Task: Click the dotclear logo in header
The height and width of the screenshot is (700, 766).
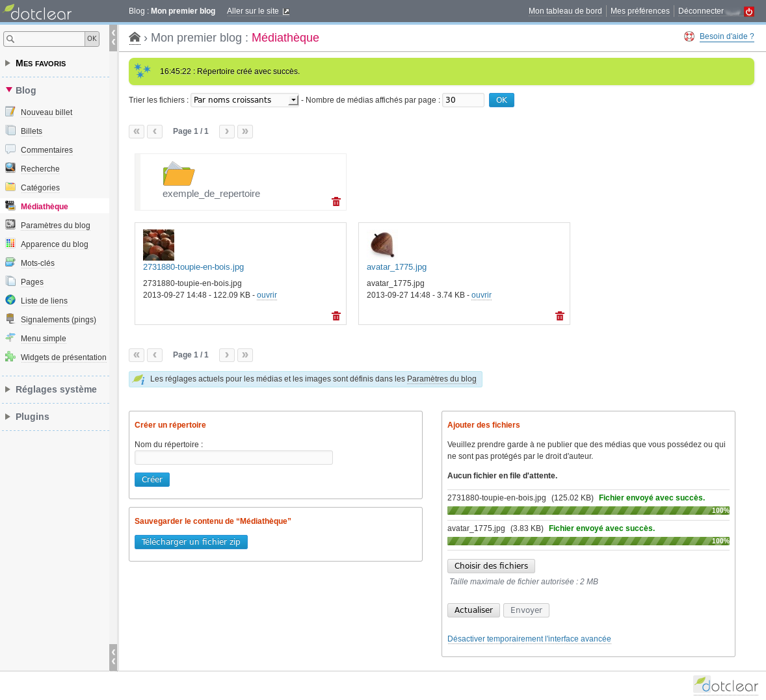Action: [x=38, y=12]
